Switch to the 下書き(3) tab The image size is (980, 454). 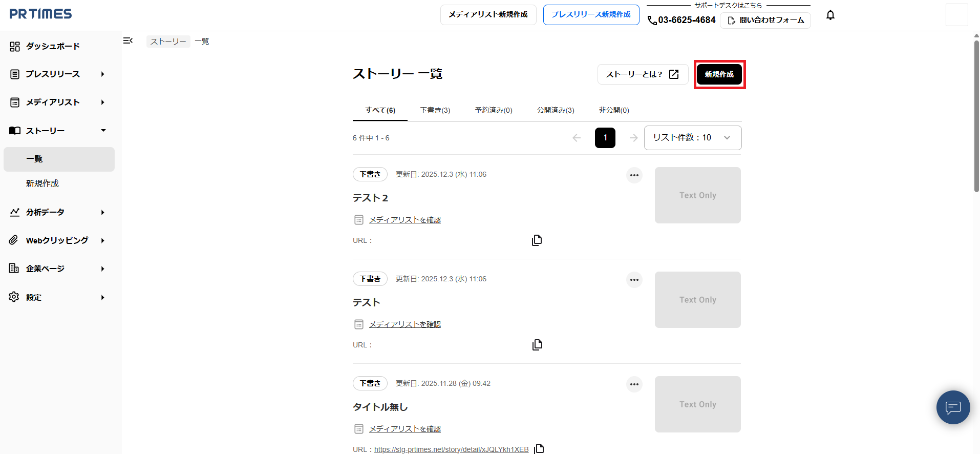pos(435,110)
